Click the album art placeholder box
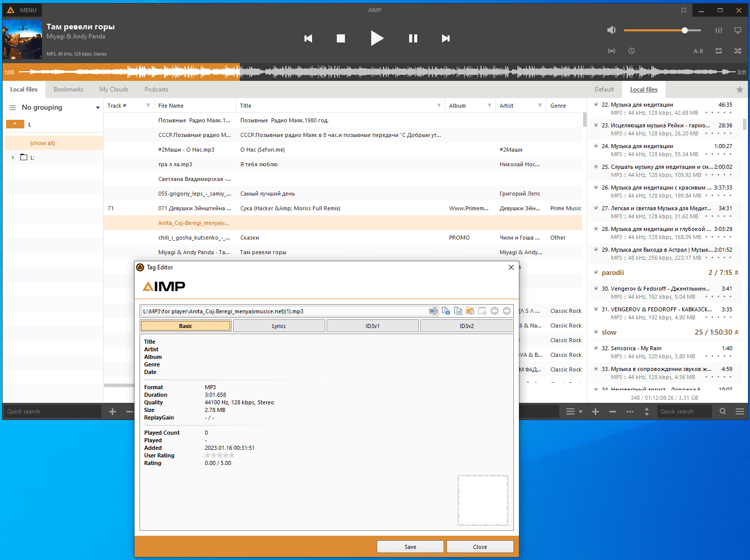The image size is (750, 560). 482,500
